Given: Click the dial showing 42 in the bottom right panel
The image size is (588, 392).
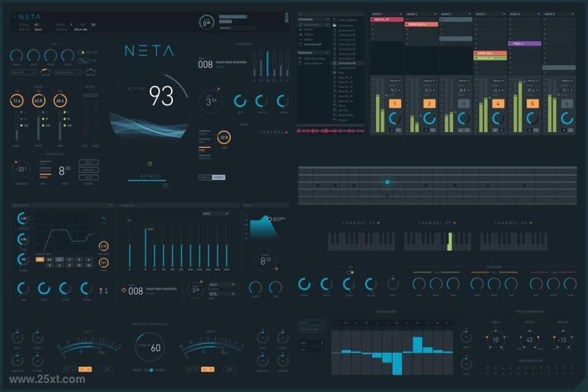Looking at the screenshot, I should tap(529, 339).
